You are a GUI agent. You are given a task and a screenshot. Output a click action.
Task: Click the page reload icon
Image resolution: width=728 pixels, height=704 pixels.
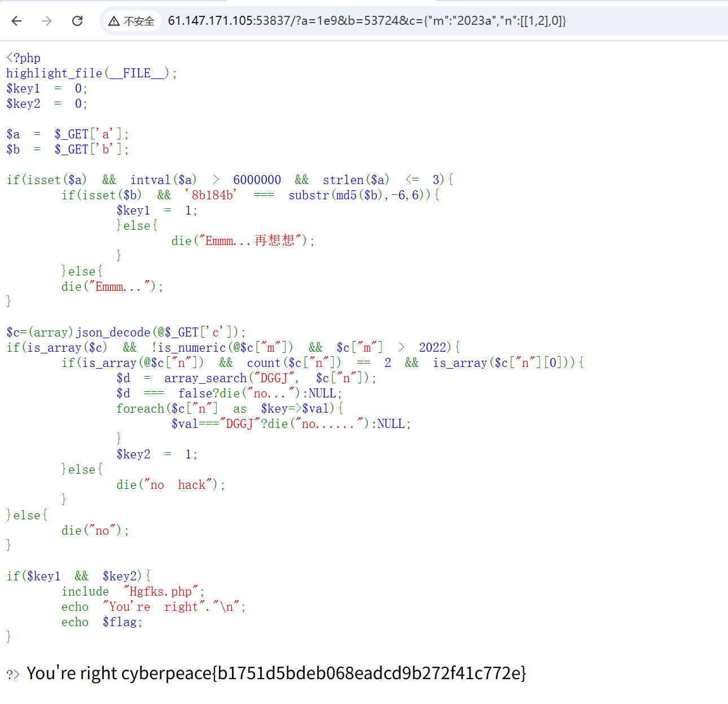tap(77, 20)
